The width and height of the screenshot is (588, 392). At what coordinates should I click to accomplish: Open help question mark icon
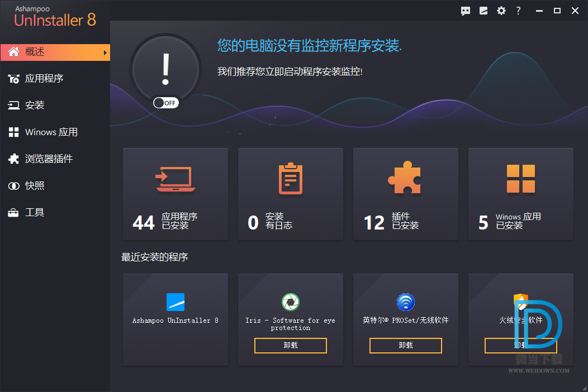pos(518,11)
